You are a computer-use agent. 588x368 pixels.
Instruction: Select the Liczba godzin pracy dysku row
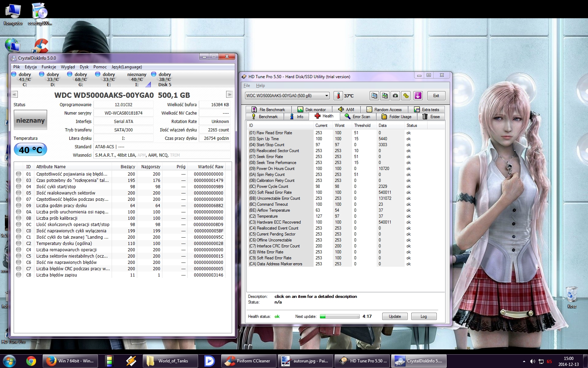tap(123, 206)
